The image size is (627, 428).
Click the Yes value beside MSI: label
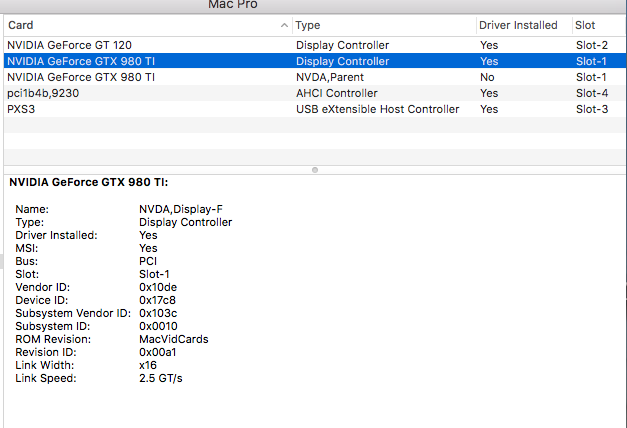pos(148,248)
